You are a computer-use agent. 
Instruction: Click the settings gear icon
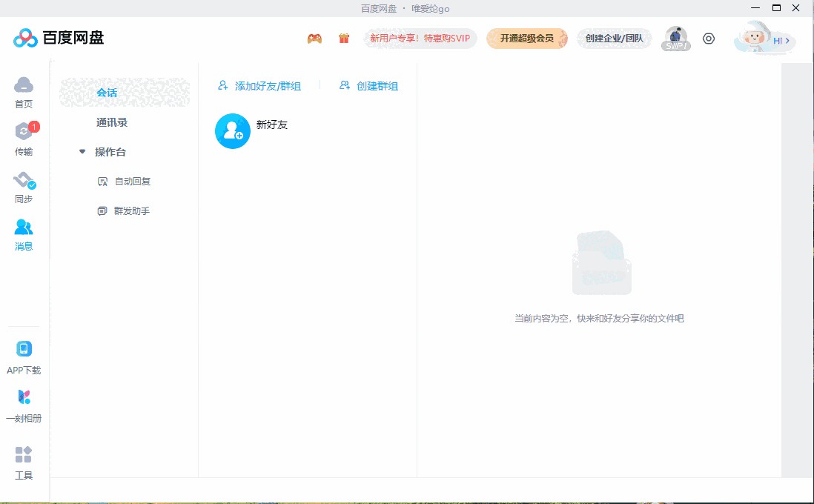708,38
